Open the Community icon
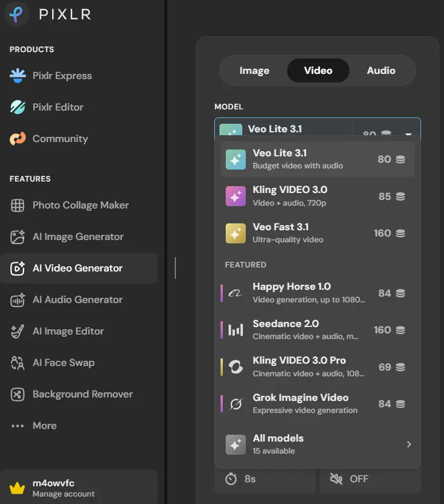Image resolution: width=444 pixels, height=504 pixels. 18,139
